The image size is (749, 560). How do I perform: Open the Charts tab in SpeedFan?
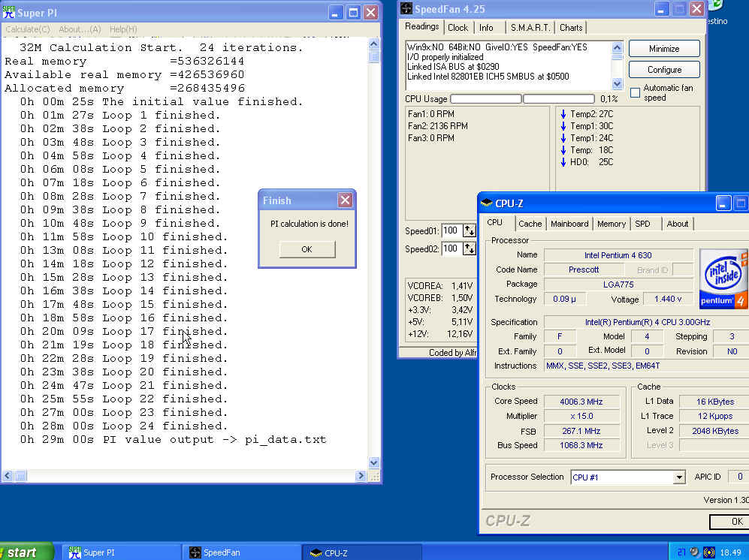coord(571,28)
